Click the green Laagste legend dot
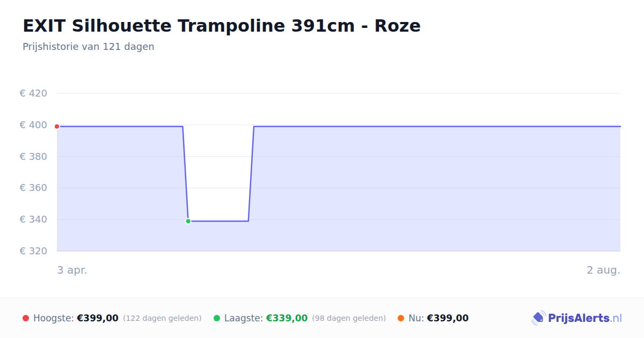This screenshot has width=644, height=338. click(217, 318)
